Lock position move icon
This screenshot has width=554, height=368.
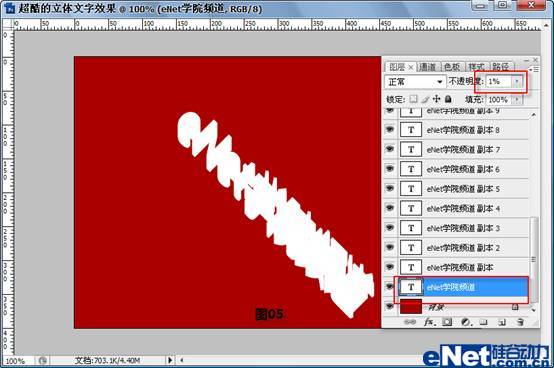click(x=437, y=99)
